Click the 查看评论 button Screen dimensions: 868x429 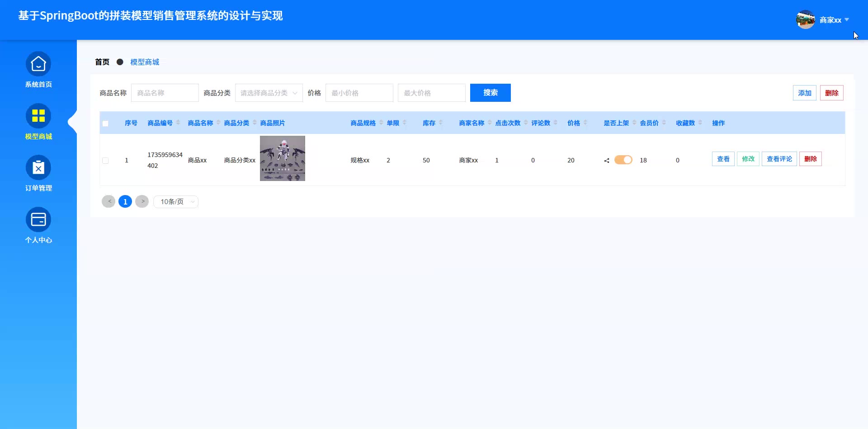[779, 159]
